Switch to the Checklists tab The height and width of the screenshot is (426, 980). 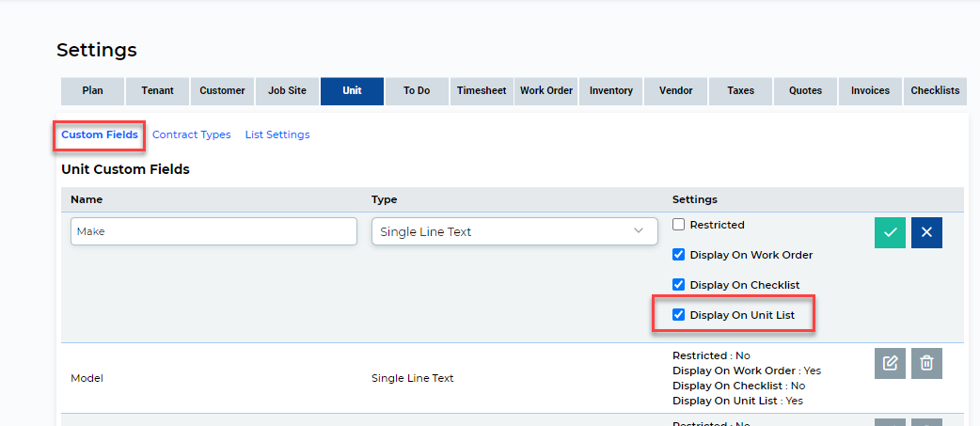click(x=936, y=90)
